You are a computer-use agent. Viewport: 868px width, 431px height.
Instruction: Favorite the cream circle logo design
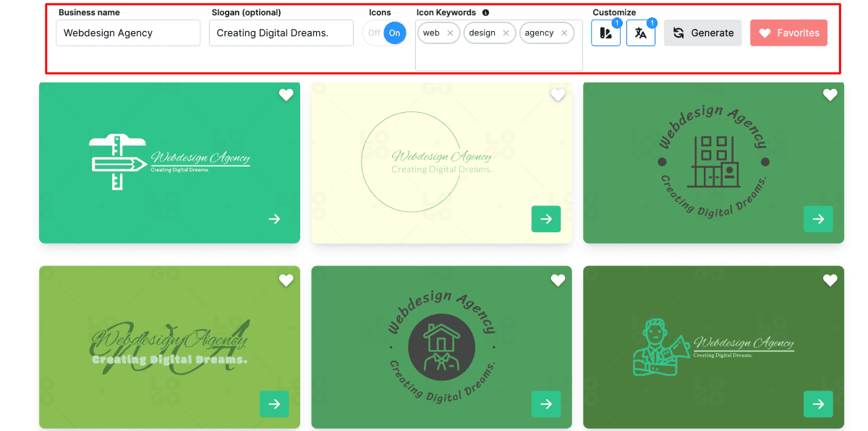tap(558, 95)
